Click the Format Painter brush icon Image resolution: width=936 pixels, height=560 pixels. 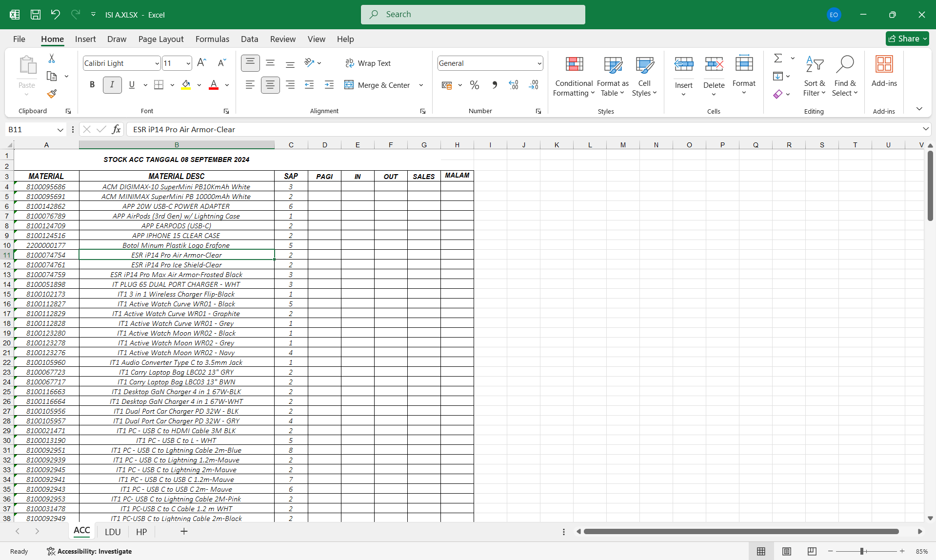click(x=52, y=94)
